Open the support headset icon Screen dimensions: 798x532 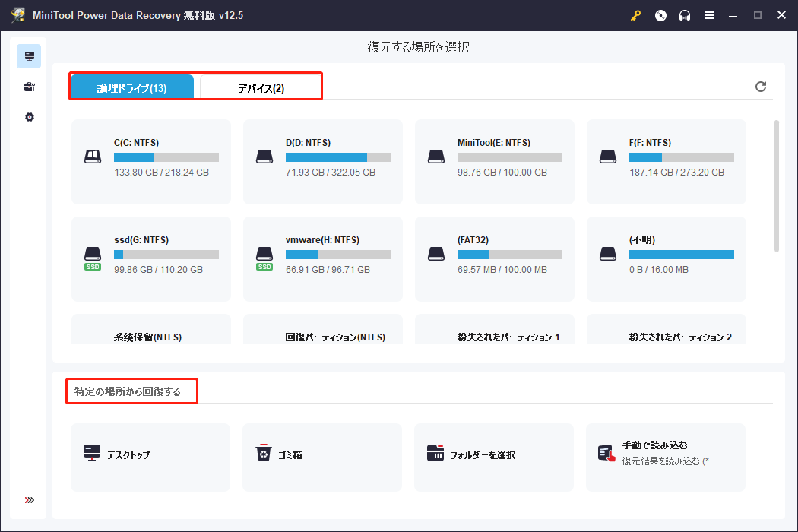pos(685,15)
